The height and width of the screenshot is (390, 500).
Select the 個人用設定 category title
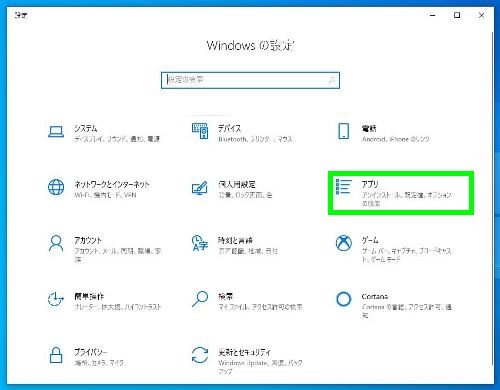coord(237,184)
